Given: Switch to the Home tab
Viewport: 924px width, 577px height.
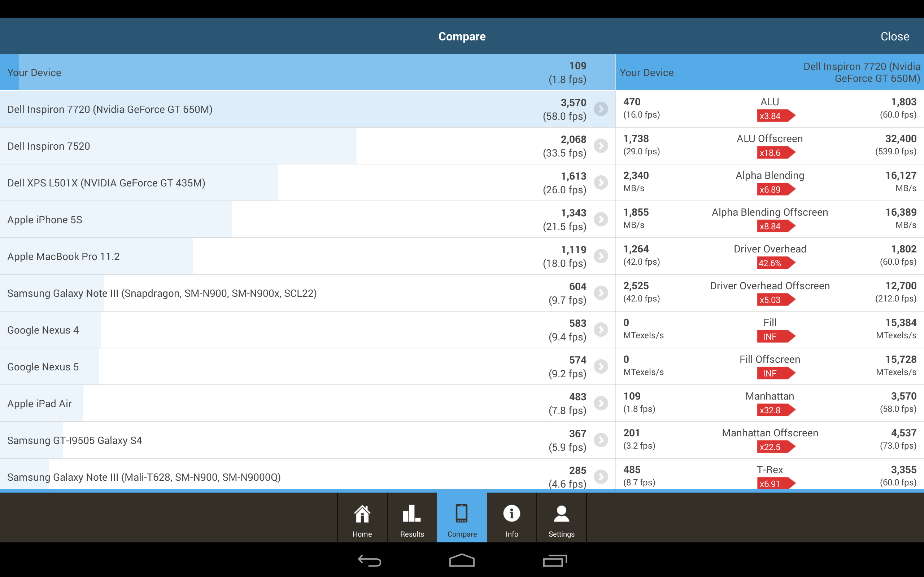Looking at the screenshot, I should tap(362, 517).
